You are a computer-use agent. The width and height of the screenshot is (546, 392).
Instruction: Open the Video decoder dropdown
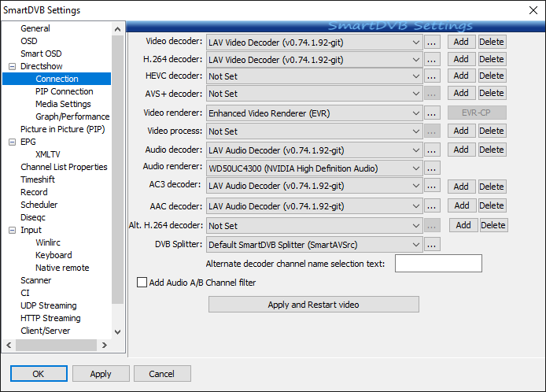(314, 43)
